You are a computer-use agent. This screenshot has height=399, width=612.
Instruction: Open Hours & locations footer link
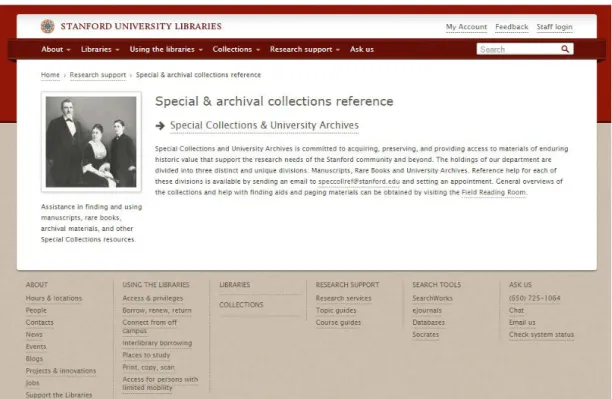click(54, 298)
